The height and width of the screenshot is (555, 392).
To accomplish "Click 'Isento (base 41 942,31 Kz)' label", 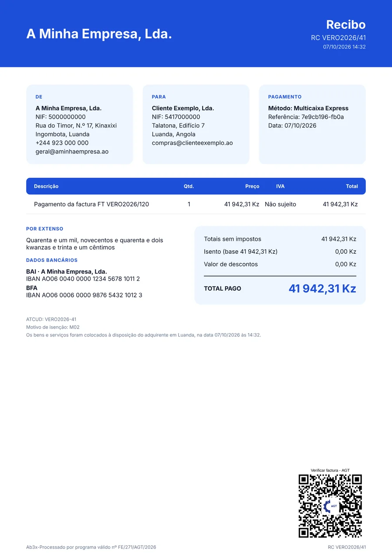I will click(x=241, y=252).
